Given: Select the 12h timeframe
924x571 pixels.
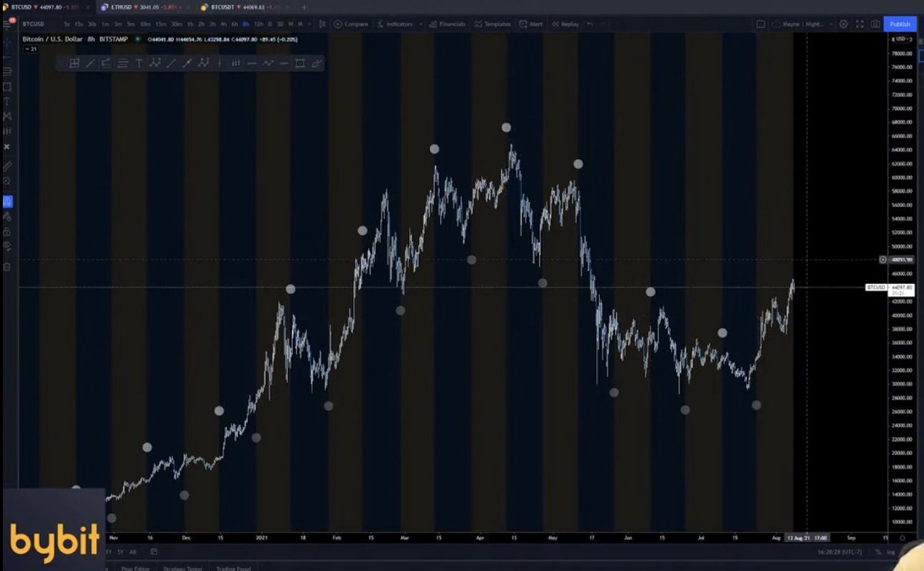Looking at the screenshot, I should pos(259,24).
